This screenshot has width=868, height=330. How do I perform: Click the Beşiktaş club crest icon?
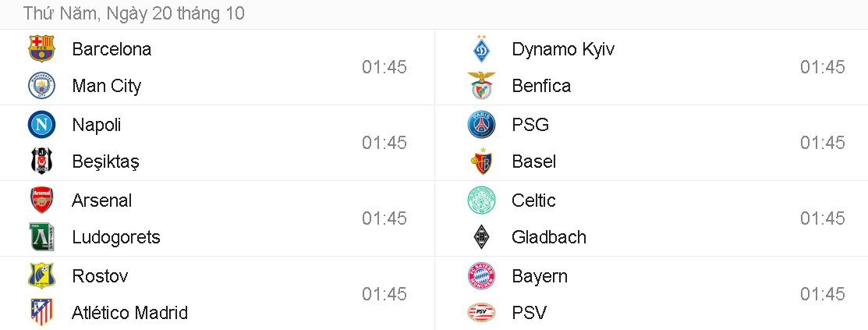41,161
